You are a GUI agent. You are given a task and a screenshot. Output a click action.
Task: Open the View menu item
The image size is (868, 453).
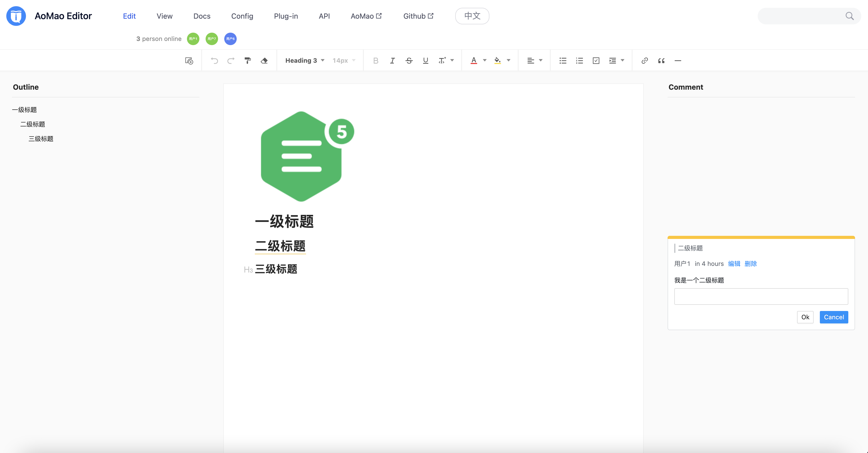(x=164, y=16)
